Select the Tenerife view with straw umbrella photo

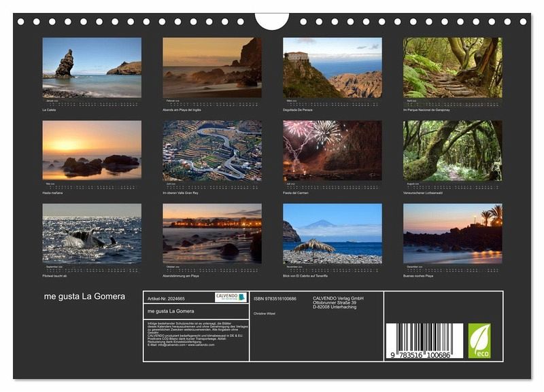pos(333,234)
